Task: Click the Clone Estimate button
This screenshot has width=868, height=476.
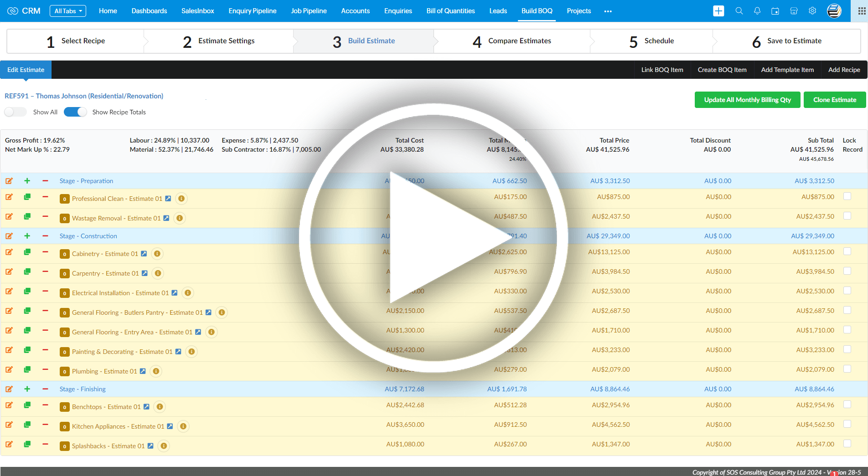Action: 835,100
